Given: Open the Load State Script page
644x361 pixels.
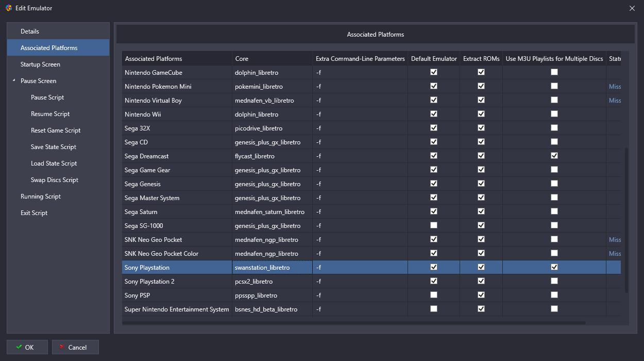Looking at the screenshot, I should (58, 163).
